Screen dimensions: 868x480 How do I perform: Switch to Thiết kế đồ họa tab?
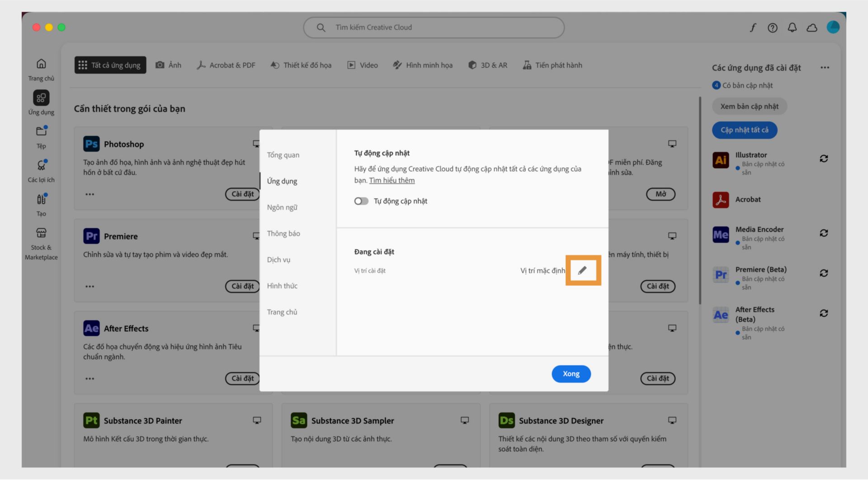click(301, 65)
